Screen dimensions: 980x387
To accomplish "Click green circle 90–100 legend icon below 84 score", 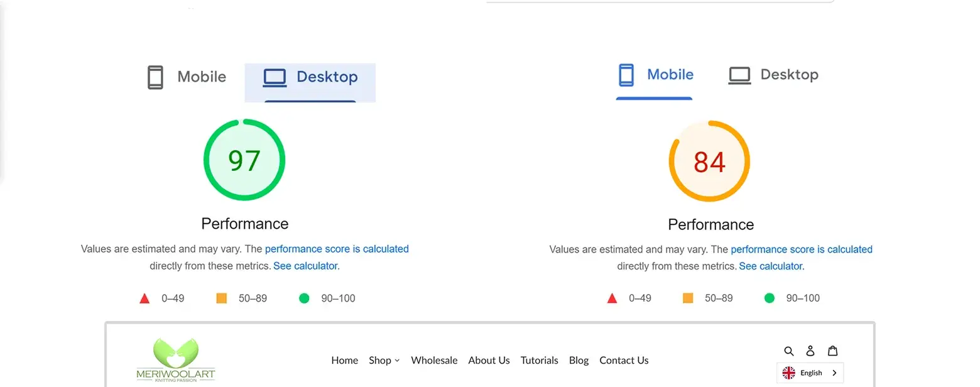I will pyautogui.click(x=770, y=298).
